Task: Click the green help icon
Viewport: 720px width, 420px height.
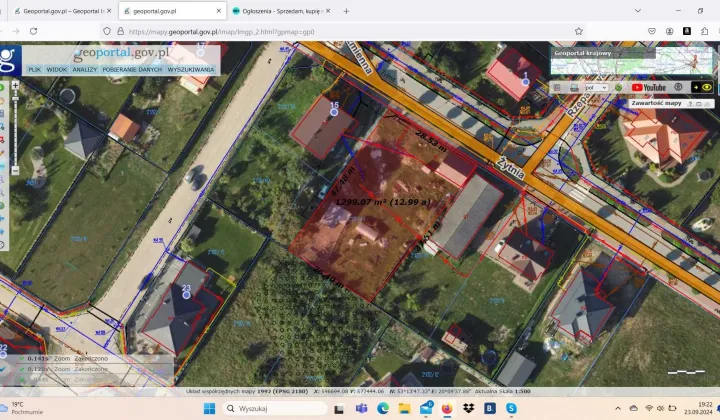Action: point(619,88)
